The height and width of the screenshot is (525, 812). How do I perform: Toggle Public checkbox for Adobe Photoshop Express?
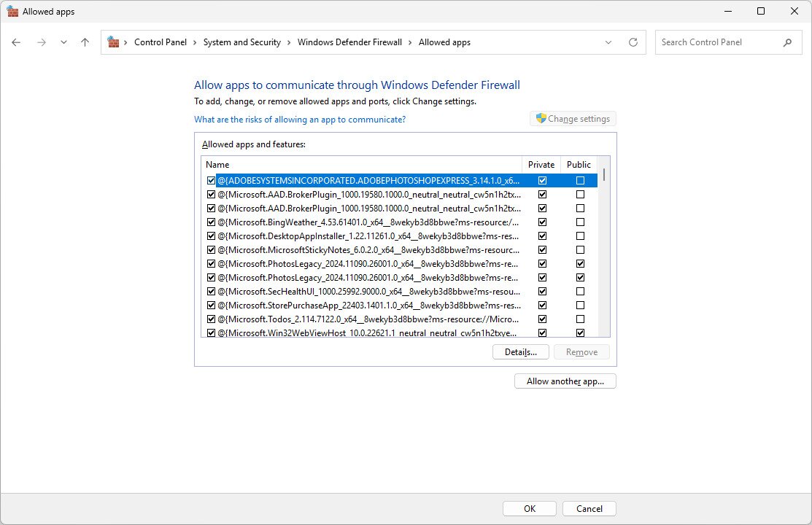pos(580,180)
